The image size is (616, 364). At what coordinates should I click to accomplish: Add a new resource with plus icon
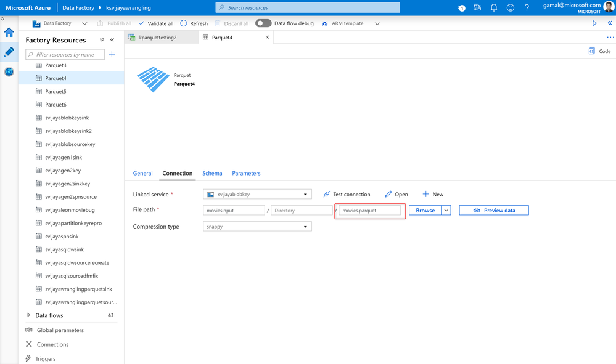pyautogui.click(x=112, y=54)
